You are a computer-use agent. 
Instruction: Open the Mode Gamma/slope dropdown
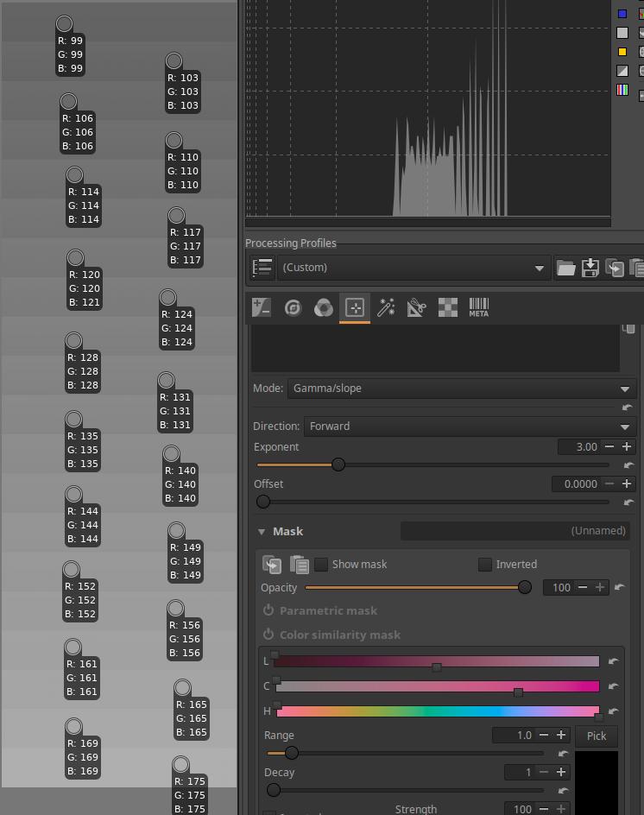click(461, 389)
